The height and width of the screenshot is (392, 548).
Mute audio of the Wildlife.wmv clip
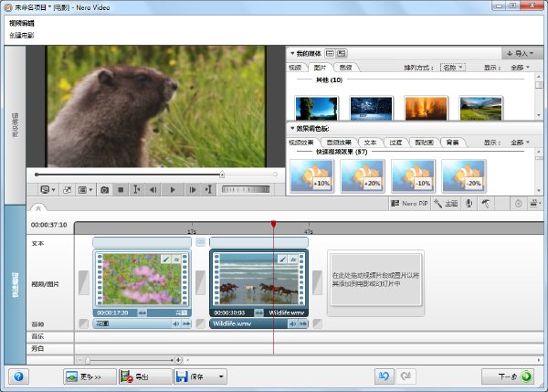pyautogui.click(x=292, y=323)
